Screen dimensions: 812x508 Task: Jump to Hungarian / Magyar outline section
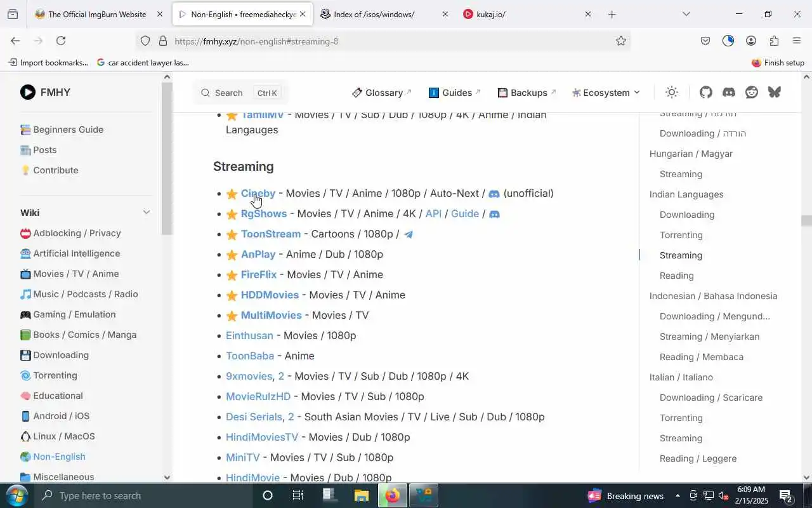(691, 154)
